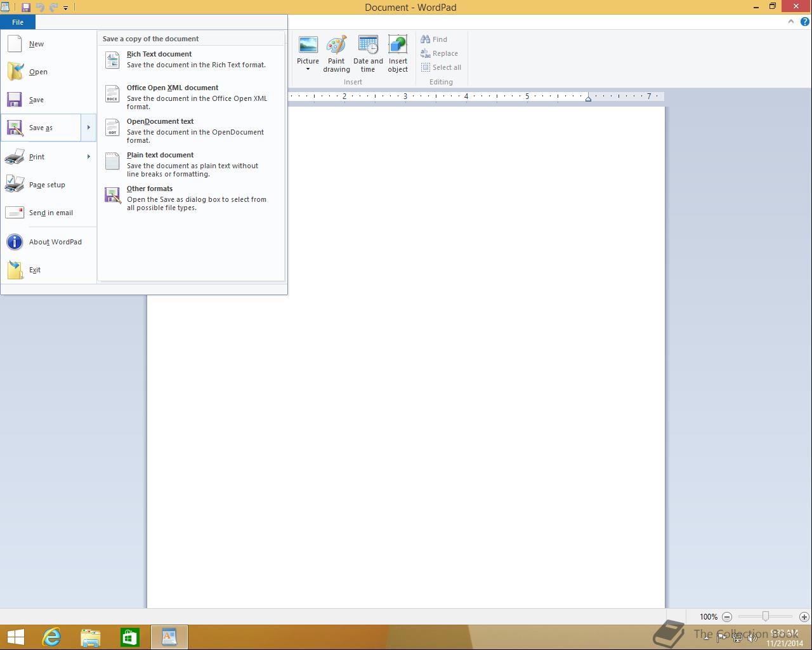Click the zoom slider handle
This screenshot has height=650, width=812.
click(766, 616)
